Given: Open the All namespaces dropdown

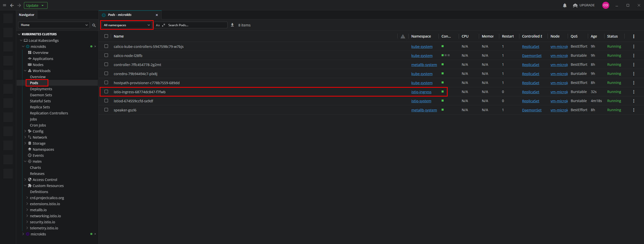Looking at the screenshot, I should [x=127, y=25].
